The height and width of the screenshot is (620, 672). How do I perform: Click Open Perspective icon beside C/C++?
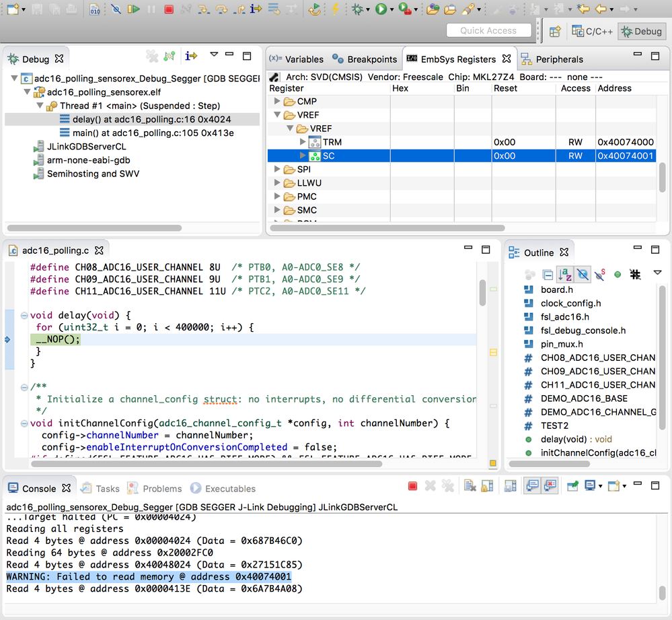click(x=555, y=31)
